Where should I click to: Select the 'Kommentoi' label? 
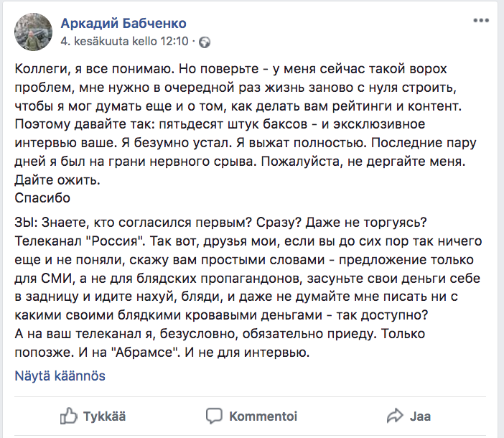pyautogui.click(x=263, y=416)
